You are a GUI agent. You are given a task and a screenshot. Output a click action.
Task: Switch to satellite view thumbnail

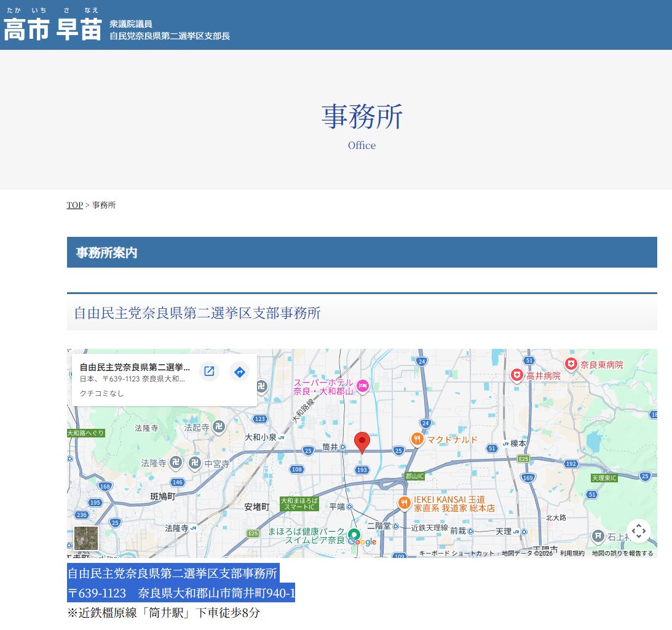point(86,538)
